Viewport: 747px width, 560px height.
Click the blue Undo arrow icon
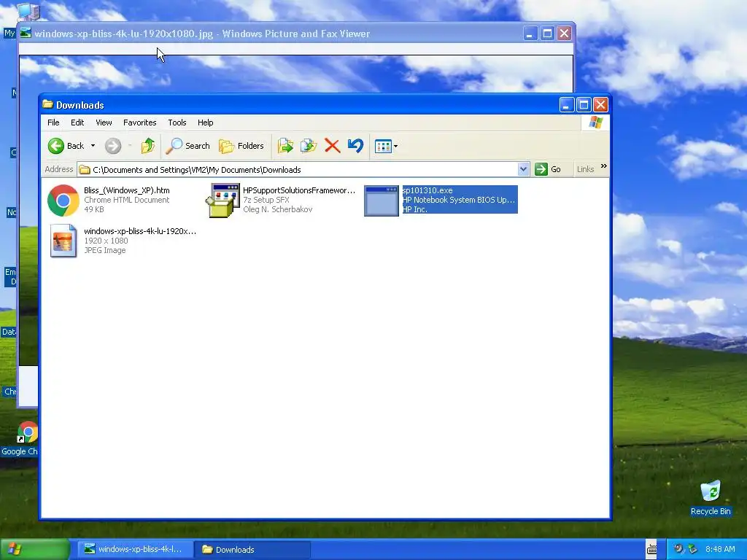[355, 146]
